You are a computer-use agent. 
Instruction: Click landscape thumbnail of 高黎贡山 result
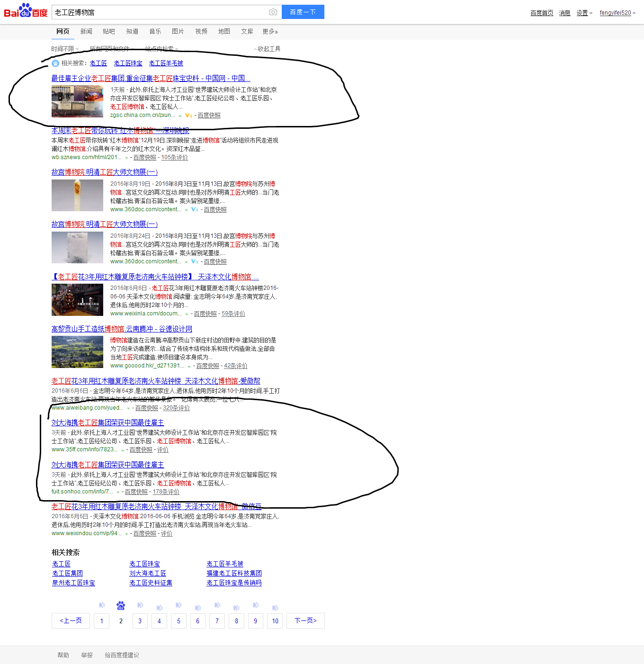[77, 352]
